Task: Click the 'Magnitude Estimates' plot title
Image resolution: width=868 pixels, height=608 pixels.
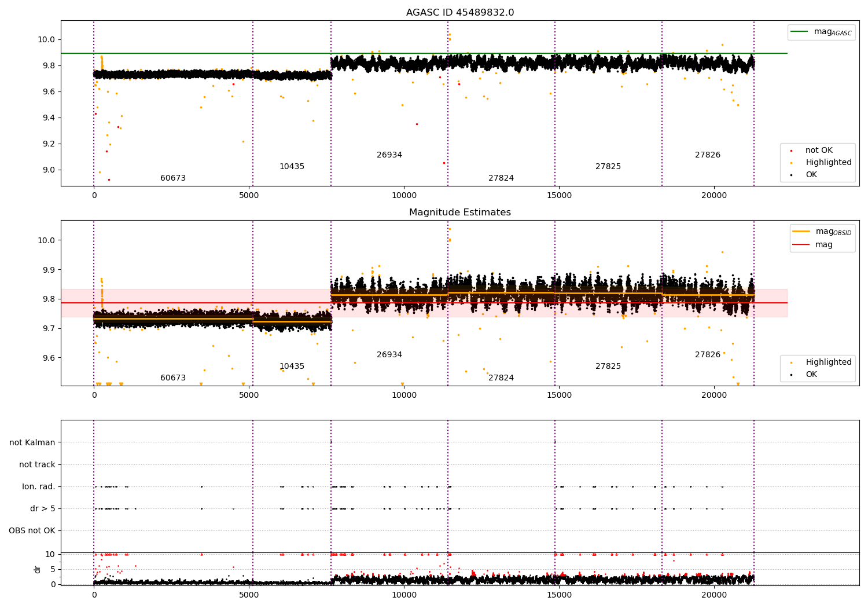Action: 460,213
